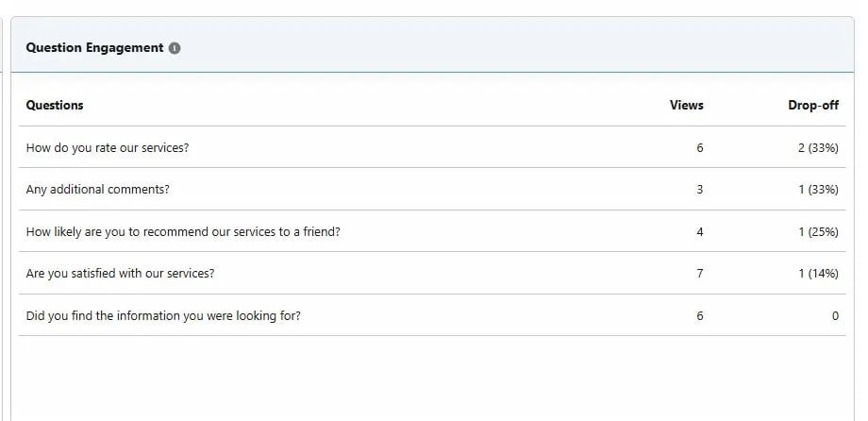Screen dimensions: 868x421
Task: Click views count for 'find the information' row
Action: (700, 315)
